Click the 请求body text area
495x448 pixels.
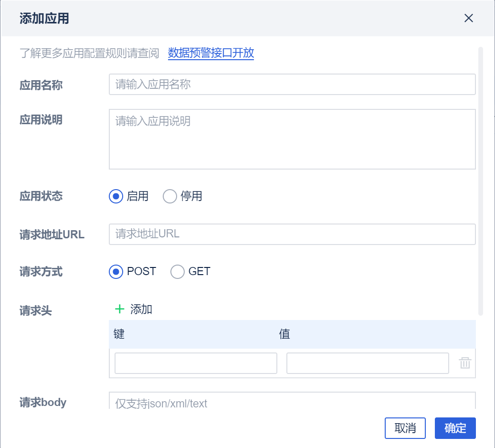click(x=292, y=401)
